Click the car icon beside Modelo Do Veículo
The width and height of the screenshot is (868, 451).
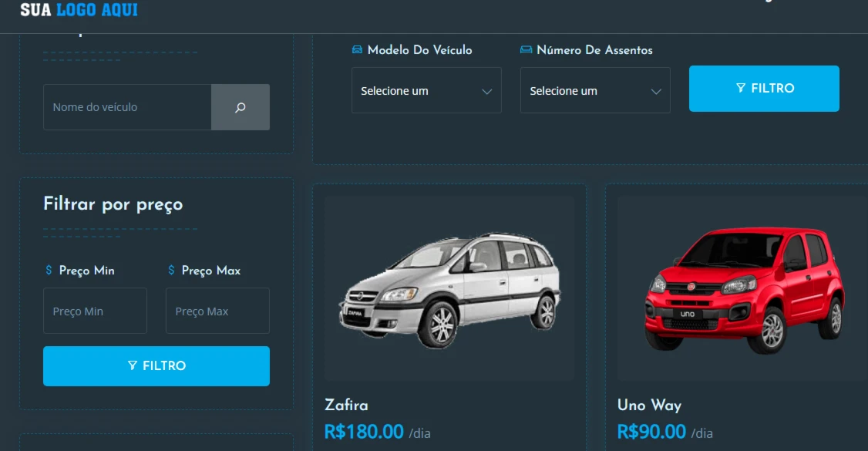click(x=357, y=50)
